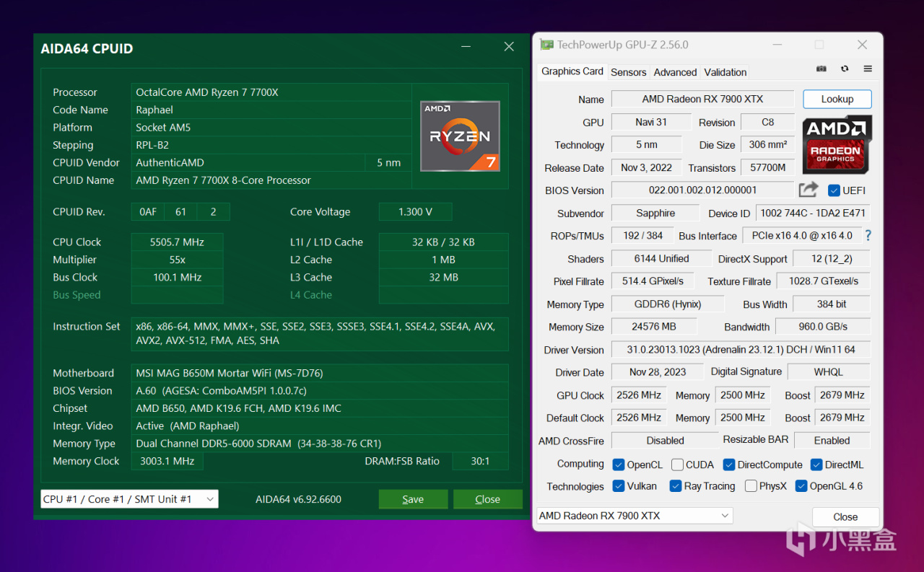The image size is (924, 572).
Task: Toggle the Vulkan checkbox
Action: point(619,486)
